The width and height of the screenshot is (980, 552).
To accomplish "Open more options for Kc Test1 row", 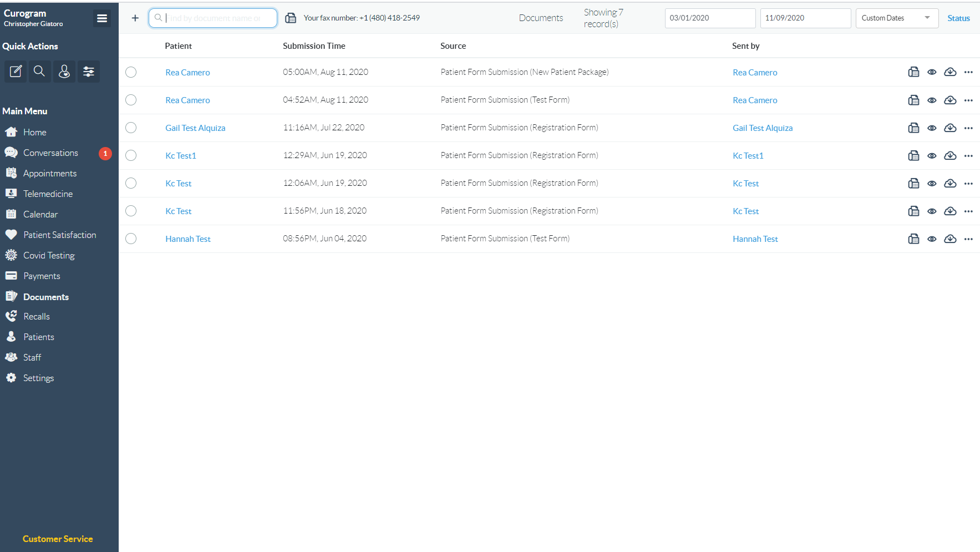I will coord(968,156).
